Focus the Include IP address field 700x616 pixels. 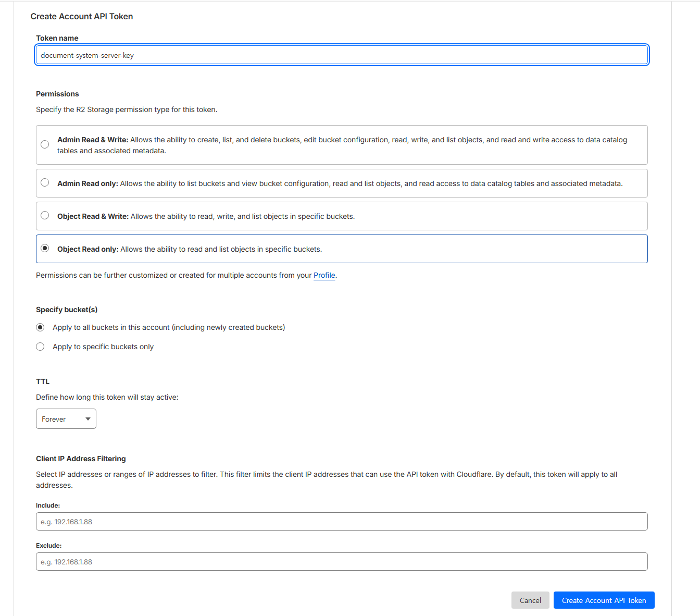click(x=342, y=522)
